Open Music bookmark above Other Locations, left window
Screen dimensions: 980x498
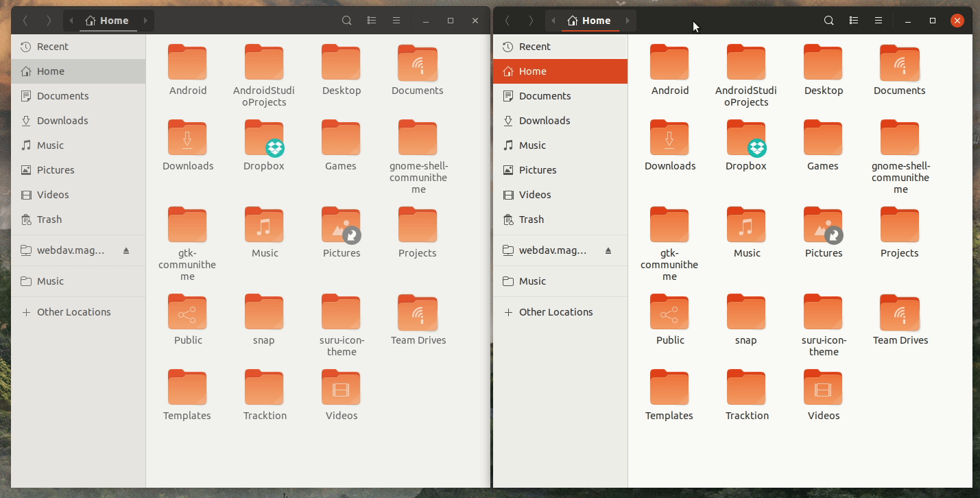78,281
